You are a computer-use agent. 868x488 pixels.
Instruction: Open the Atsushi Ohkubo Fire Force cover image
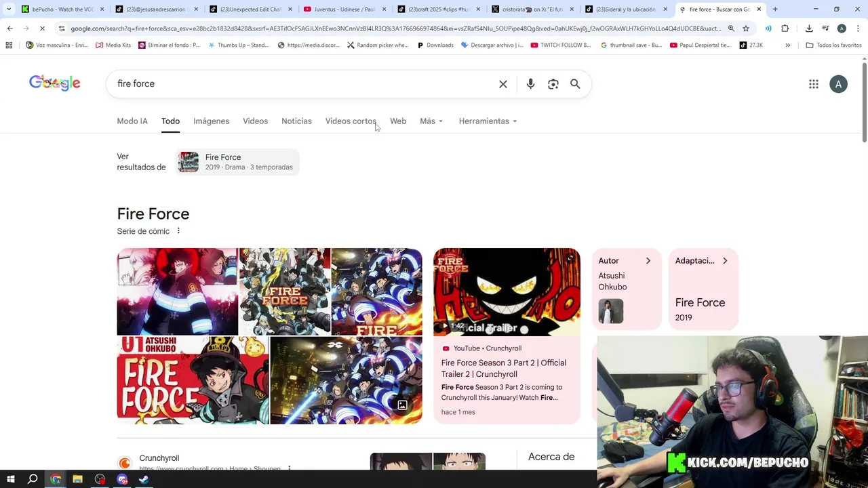coord(193,380)
